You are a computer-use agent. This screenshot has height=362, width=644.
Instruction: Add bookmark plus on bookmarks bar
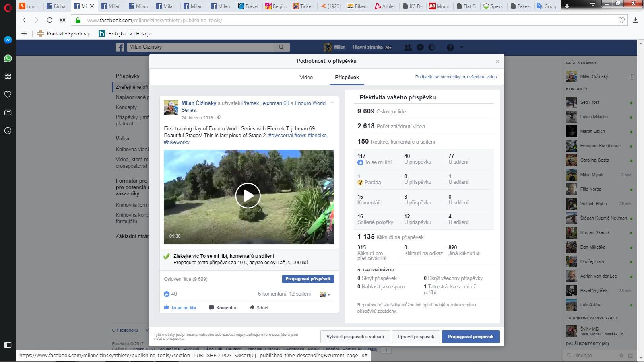pyautogui.click(x=24, y=33)
